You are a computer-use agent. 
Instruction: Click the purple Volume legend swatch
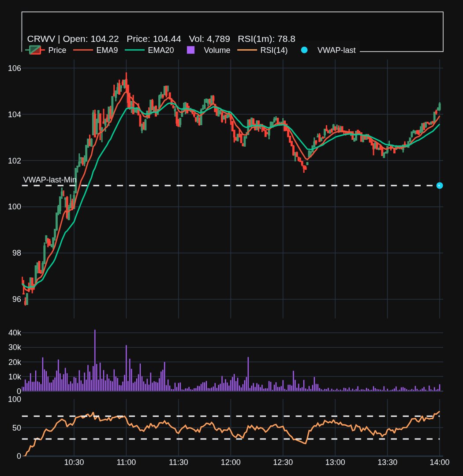(191, 50)
